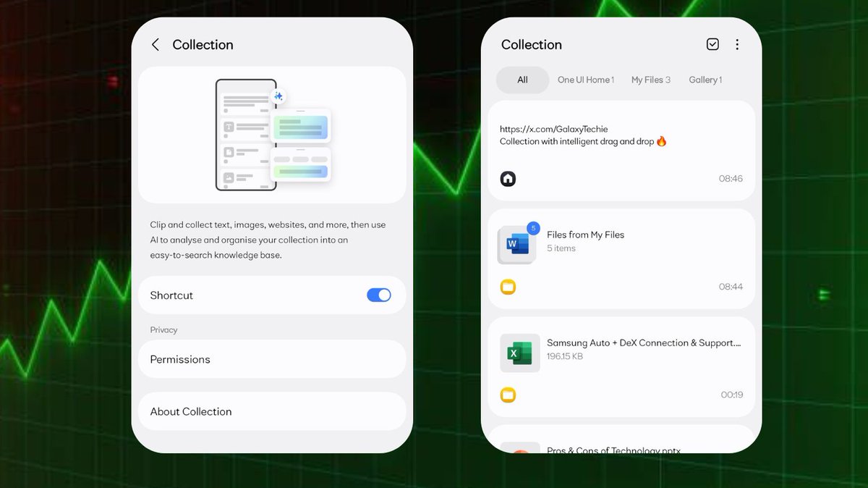
Task: Tap the My Files icon beside 00:19
Action: 509,395
